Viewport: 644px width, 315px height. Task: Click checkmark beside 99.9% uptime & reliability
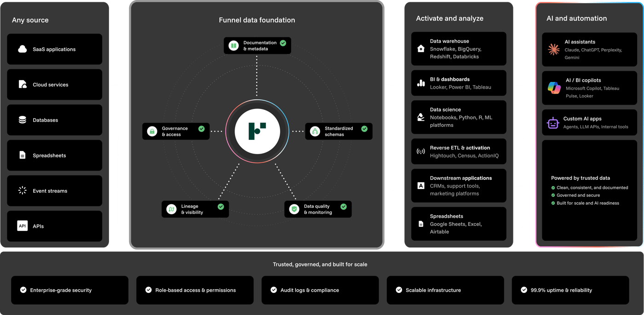(x=524, y=290)
